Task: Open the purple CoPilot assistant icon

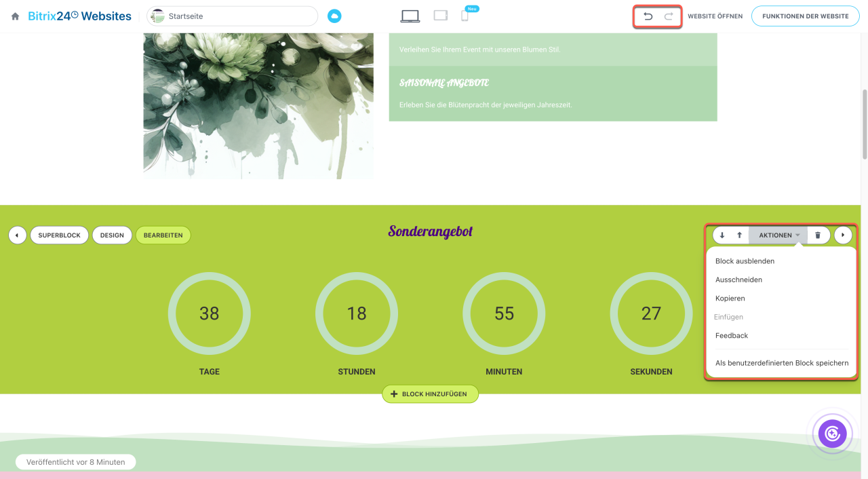Action: click(832, 433)
